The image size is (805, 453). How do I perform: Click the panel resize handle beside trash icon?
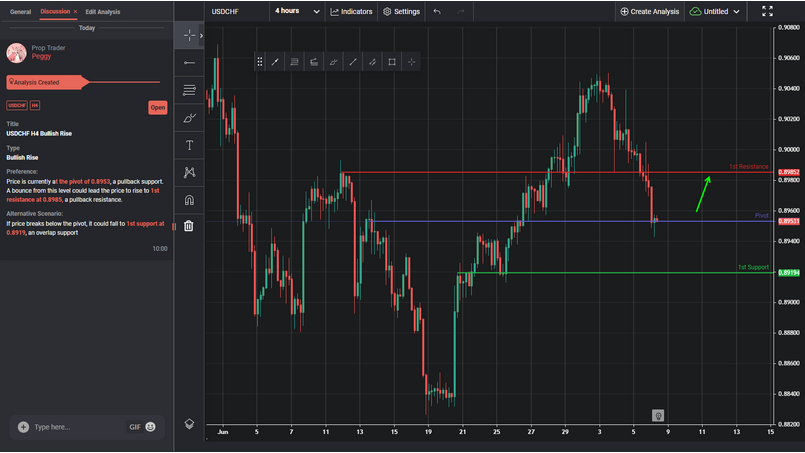(x=174, y=226)
